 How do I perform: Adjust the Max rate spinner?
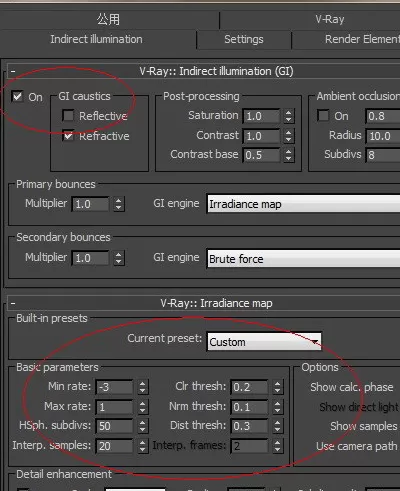pos(142,407)
